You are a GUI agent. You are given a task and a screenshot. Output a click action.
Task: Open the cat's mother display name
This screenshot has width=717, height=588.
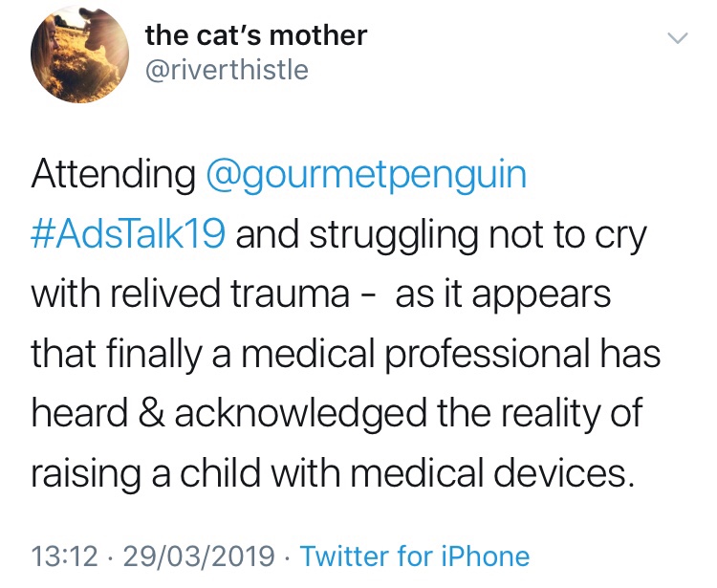[255, 35]
